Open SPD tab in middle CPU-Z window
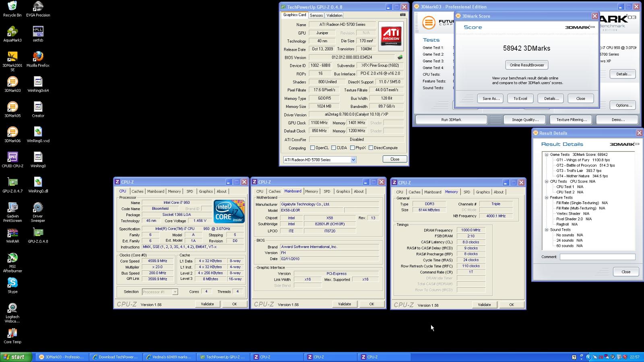The image size is (644, 362). click(x=327, y=192)
